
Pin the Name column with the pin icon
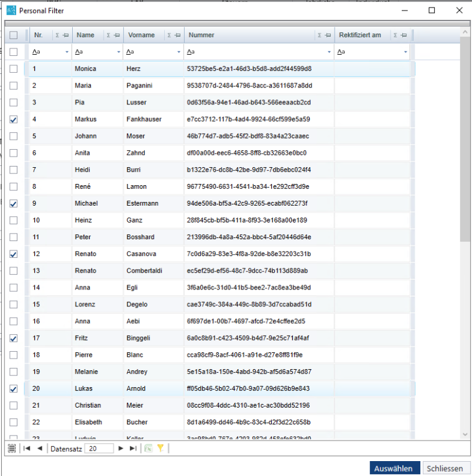(x=117, y=35)
